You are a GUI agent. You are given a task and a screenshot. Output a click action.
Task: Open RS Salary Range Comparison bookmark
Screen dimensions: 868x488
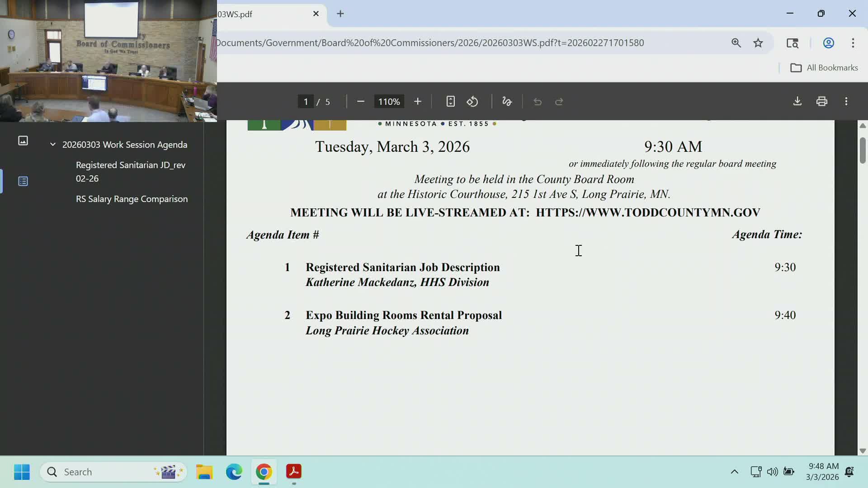(132, 199)
